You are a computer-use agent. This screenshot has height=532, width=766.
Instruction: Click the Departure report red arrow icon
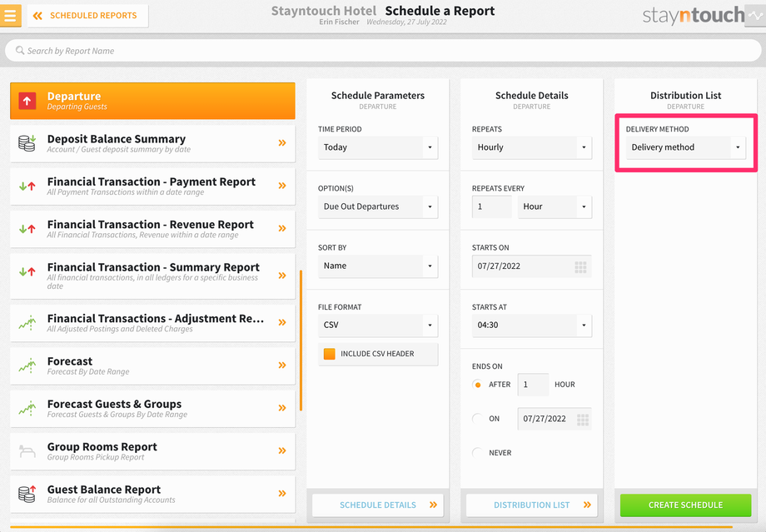point(27,101)
